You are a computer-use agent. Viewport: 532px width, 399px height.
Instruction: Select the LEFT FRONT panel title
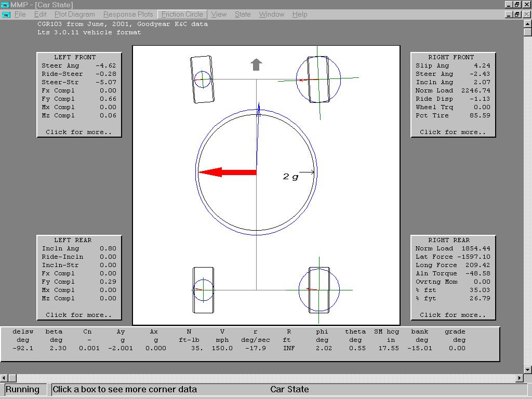point(75,57)
